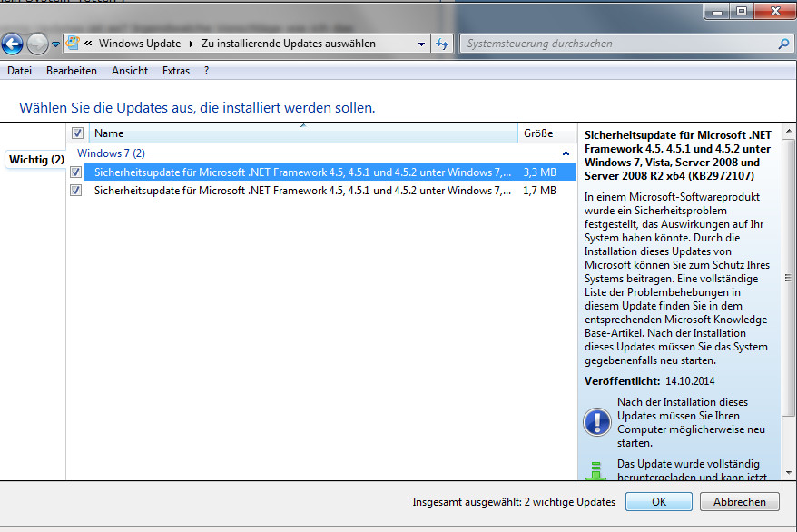
Task: Collapse the Windows 7 (2) group chevron
Action: click(x=566, y=153)
